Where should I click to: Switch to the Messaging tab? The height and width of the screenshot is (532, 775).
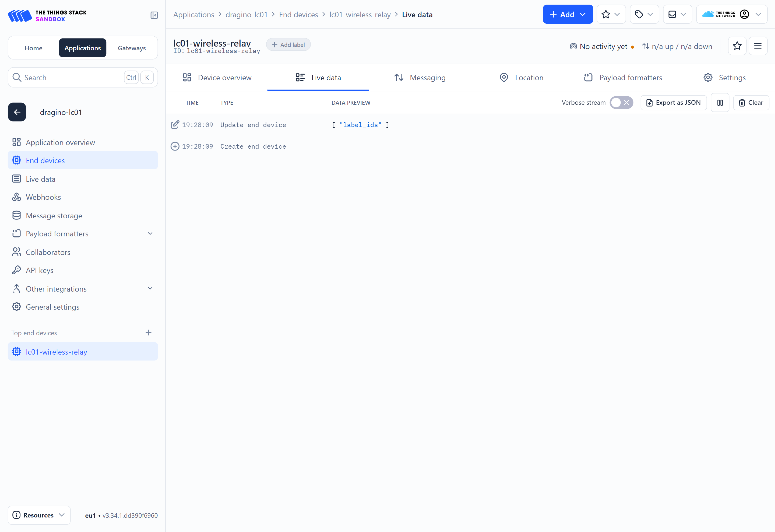point(420,77)
